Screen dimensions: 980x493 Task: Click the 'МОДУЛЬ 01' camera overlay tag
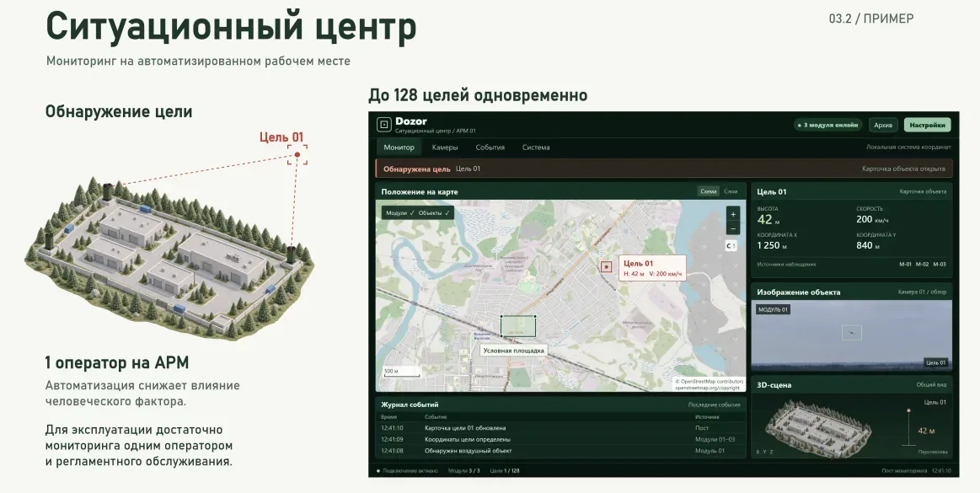773,309
